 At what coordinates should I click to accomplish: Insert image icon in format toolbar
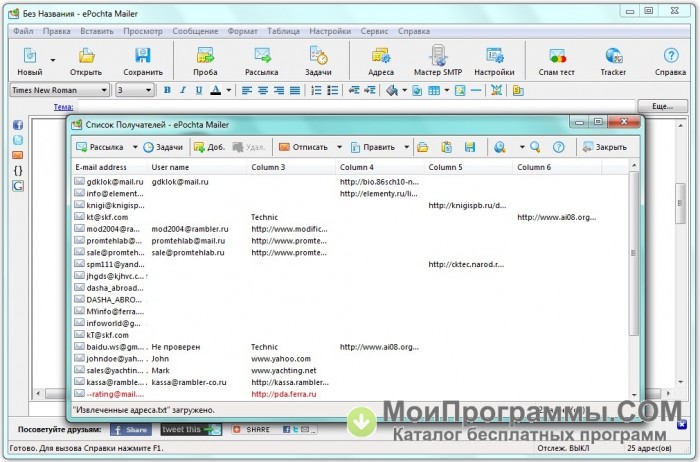click(x=460, y=91)
